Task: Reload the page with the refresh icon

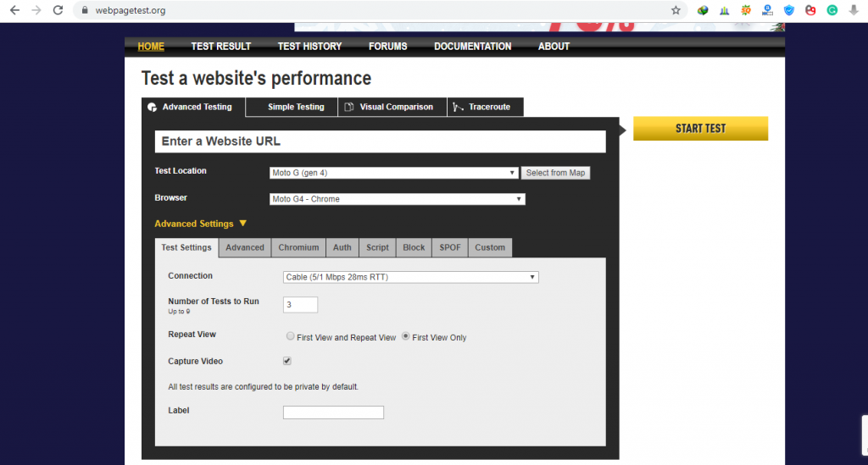Action: pos(58,10)
